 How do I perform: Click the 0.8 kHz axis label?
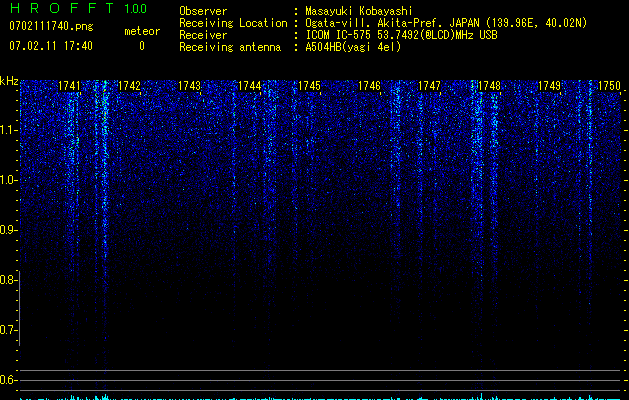[8, 280]
